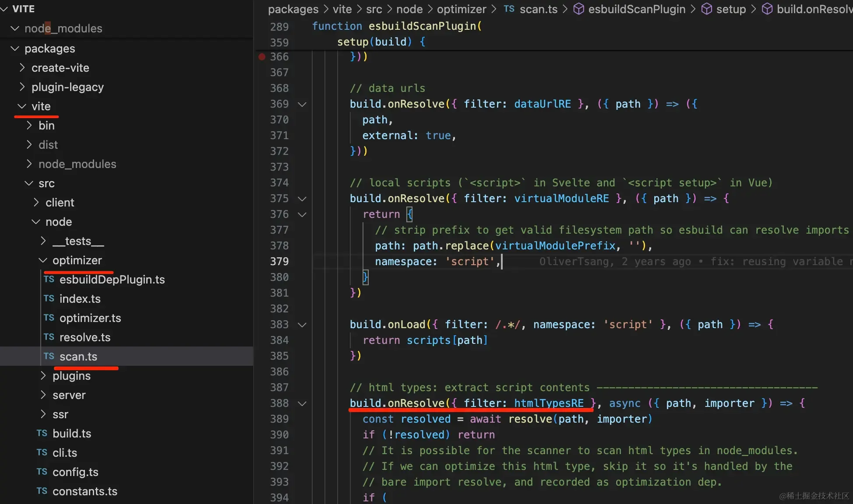Fold the return block at line 376
Screen dimensions: 853x504
302,214
